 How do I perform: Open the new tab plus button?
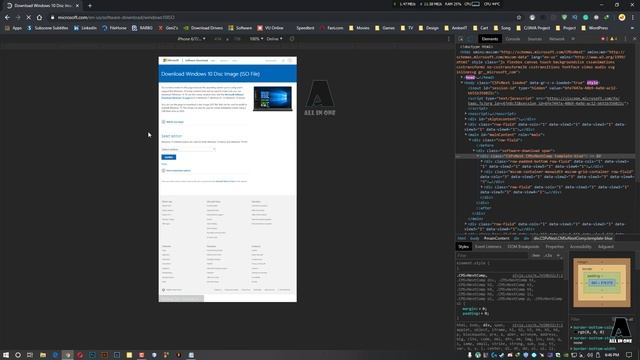(90, 6)
